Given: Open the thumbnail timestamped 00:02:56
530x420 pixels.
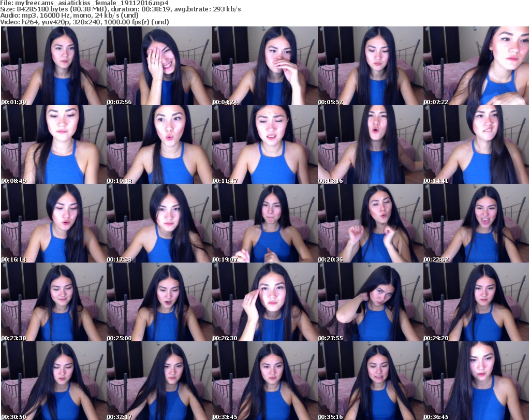Looking at the screenshot, I should click(159, 66).
